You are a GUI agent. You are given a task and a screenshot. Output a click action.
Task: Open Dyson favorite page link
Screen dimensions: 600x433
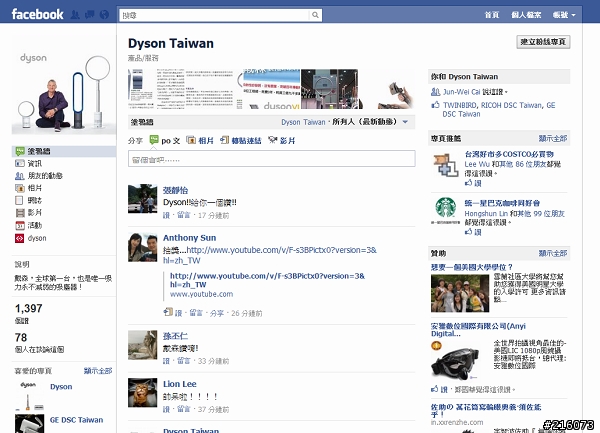61,387
